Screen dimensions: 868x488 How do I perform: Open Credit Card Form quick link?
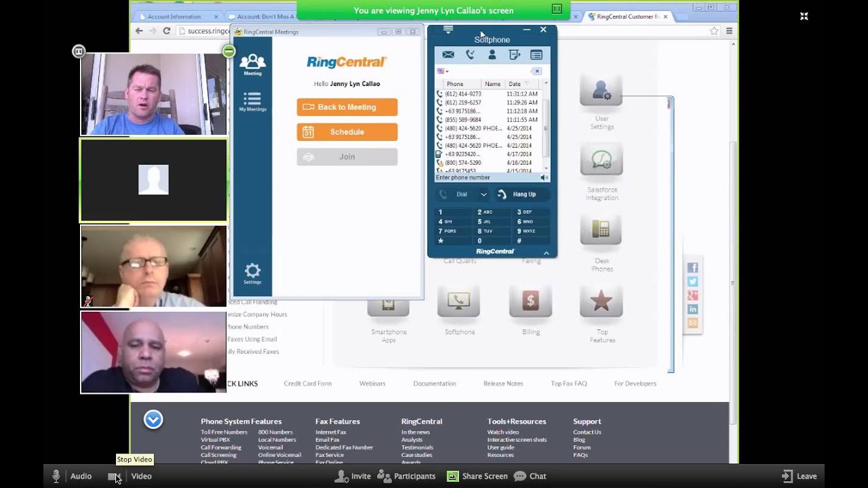308,384
